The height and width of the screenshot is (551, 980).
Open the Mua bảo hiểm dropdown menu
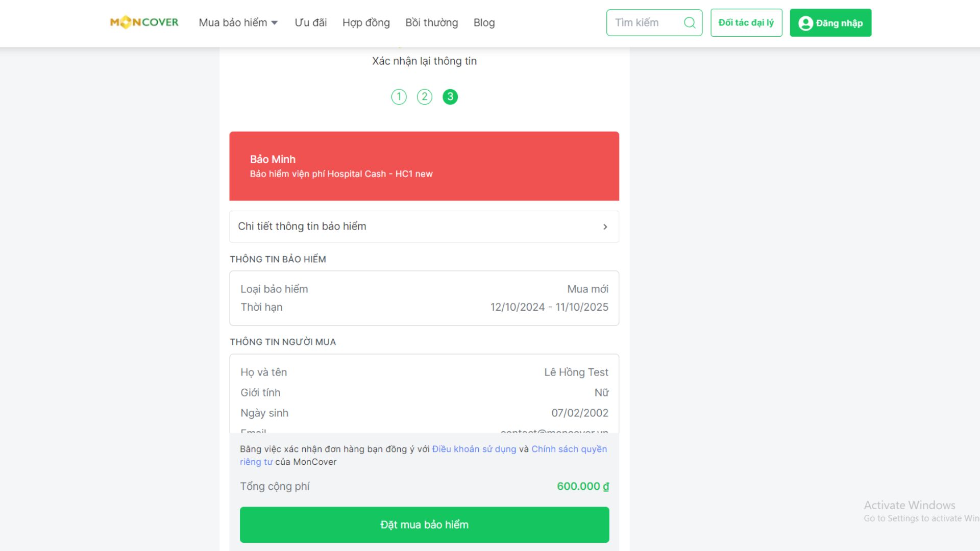[238, 22]
